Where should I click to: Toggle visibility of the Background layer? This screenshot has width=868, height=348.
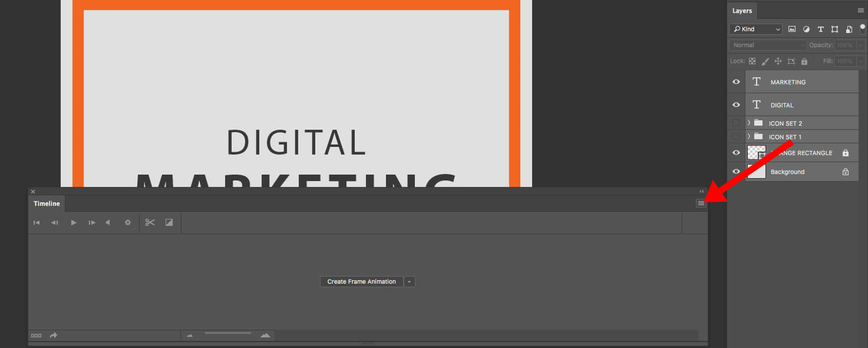pyautogui.click(x=735, y=172)
